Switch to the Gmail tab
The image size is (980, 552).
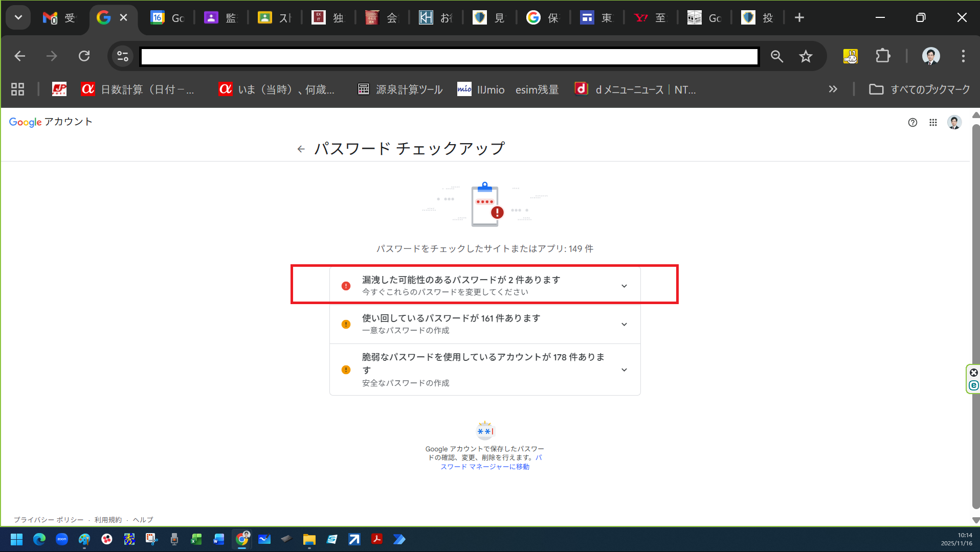pyautogui.click(x=59, y=18)
